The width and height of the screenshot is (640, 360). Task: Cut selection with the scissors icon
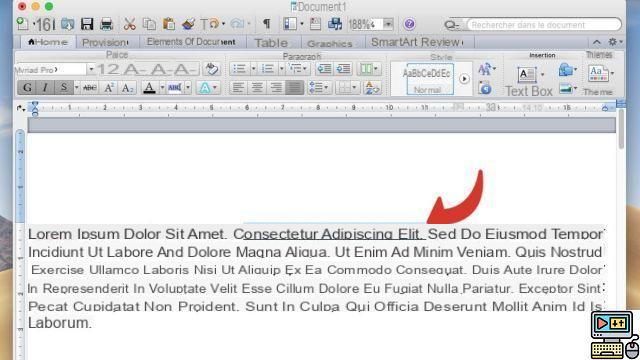(130, 24)
